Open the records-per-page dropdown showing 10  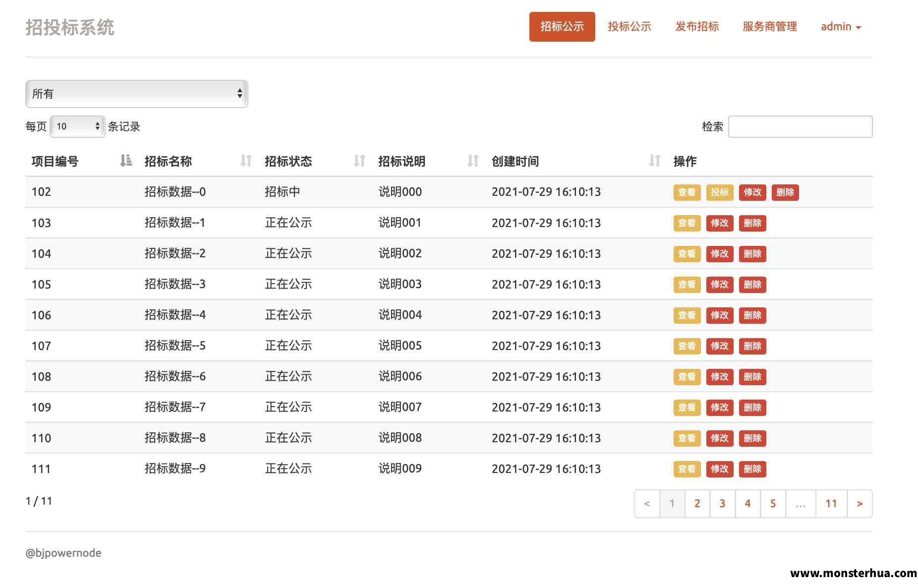click(77, 126)
